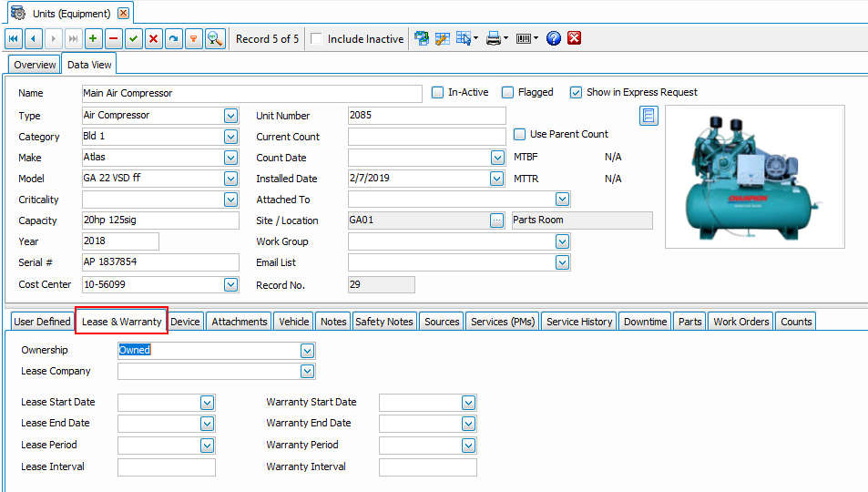Enable the Flagged checkbox

(507, 93)
